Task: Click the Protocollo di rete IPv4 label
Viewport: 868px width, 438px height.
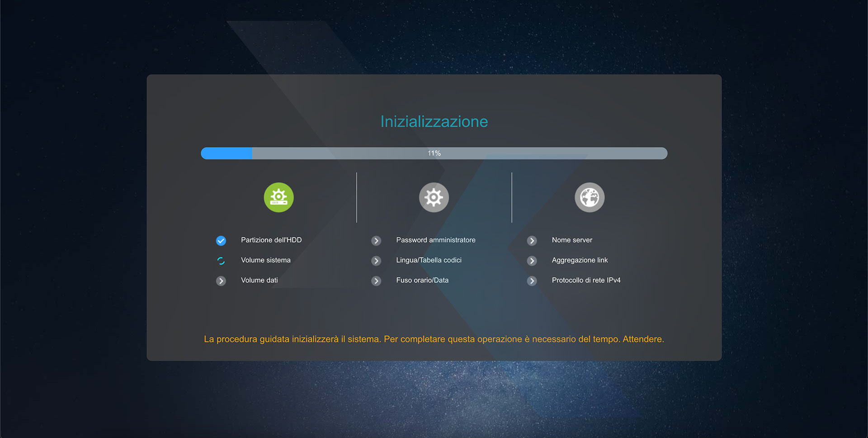Action: 586,281
